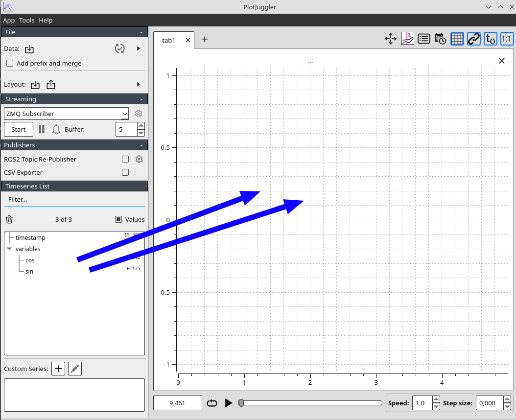Collapse the variables tree node

[x=9, y=249]
